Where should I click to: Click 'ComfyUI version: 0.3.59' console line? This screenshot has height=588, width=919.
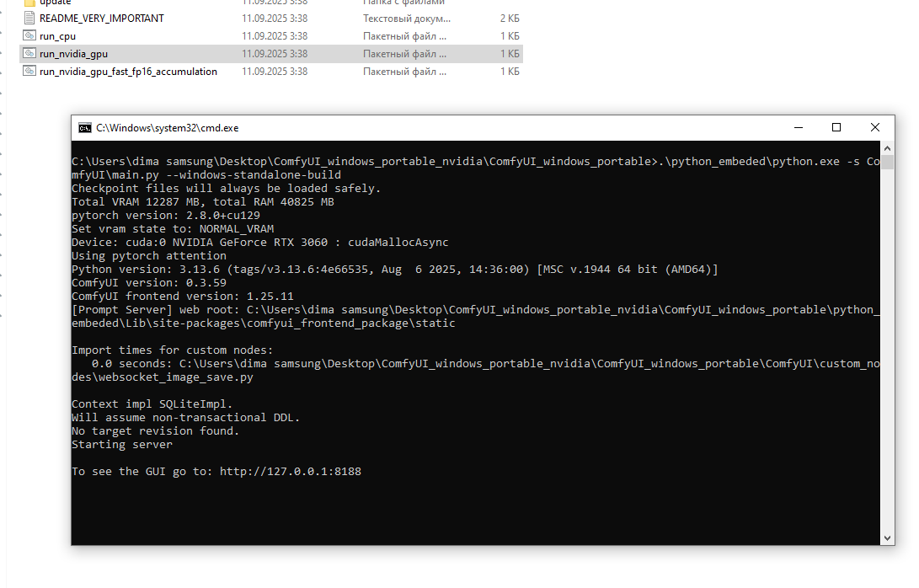(x=149, y=282)
